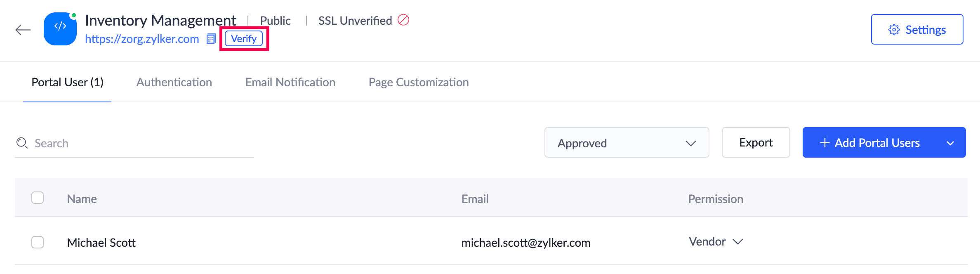Click the plus icon on Add Portal Users
This screenshot has height=274, width=980.
825,143
